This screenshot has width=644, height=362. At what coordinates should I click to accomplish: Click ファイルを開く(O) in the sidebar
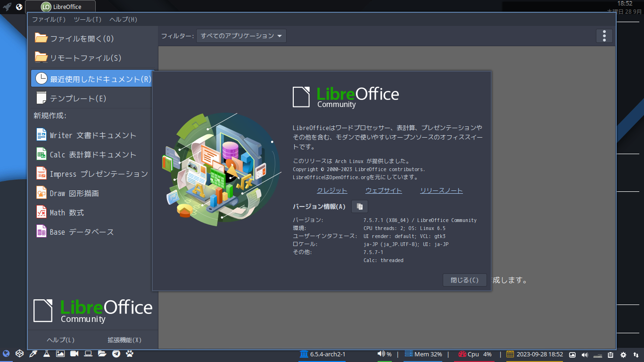click(x=92, y=39)
